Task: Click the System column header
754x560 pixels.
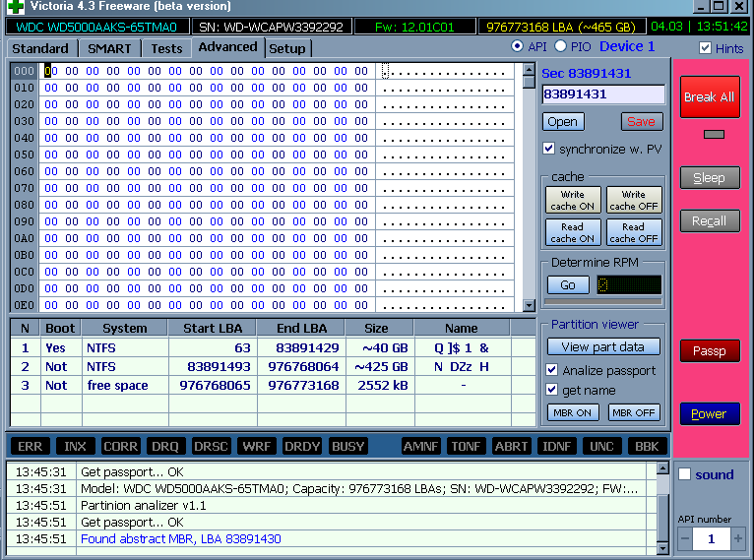Action: pos(125,329)
